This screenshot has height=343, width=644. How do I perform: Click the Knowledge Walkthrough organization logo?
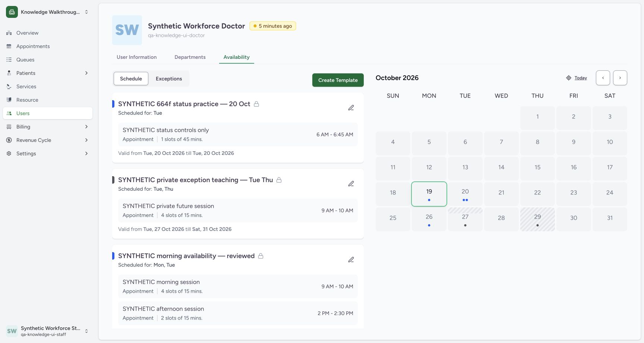coord(12,12)
